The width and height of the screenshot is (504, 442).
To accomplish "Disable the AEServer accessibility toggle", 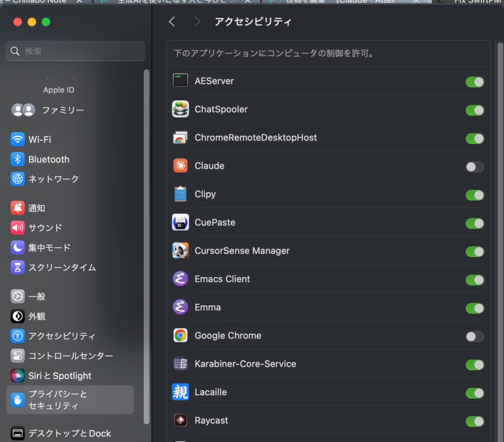I will (x=475, y=82).
